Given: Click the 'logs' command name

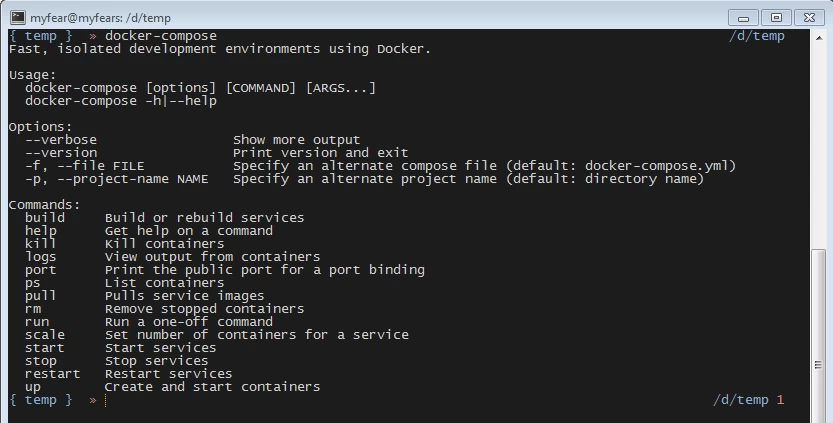Looking at the screenshot, I should (x=41, y=257).
